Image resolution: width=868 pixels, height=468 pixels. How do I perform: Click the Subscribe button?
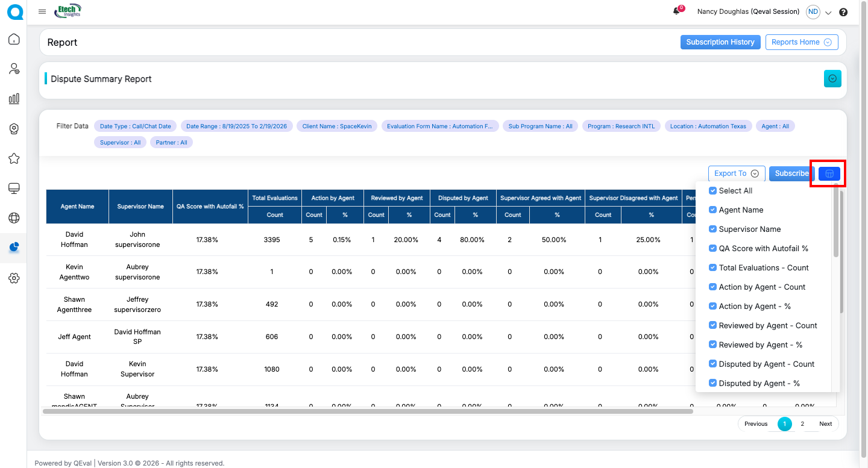791,173
